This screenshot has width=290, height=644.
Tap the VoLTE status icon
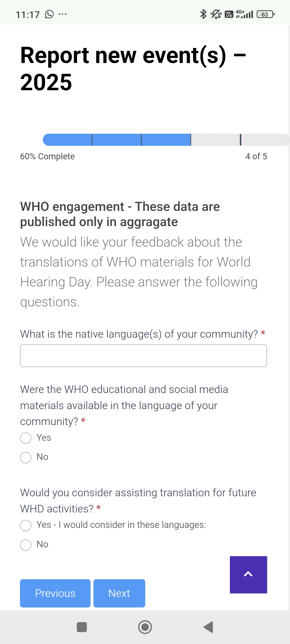[229, 14]
